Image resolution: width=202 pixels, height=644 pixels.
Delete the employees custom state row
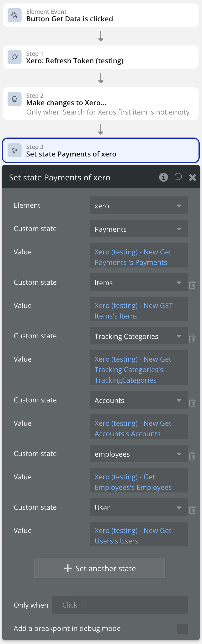(192, 456)
